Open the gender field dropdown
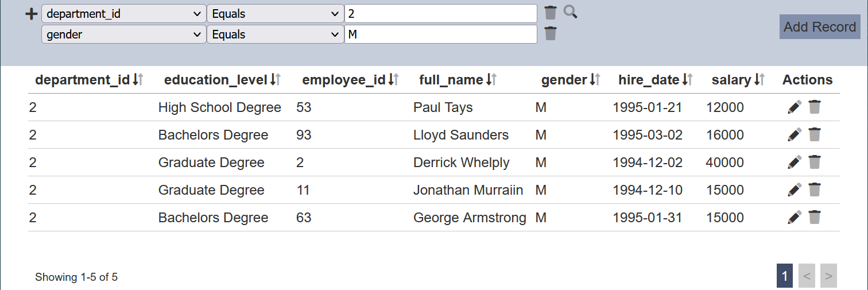The width and height of the screenshot is (868, 290). [123, 34]
